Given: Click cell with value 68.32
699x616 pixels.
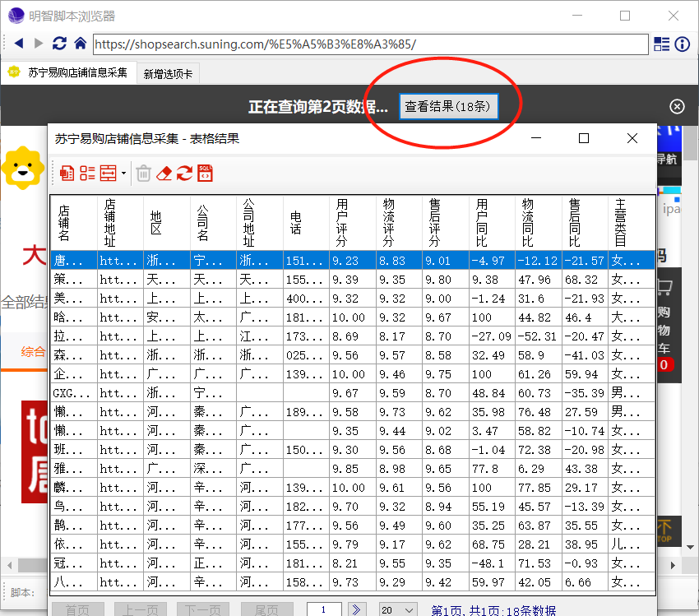Looking at the screenshot, I should pos(585,280).
